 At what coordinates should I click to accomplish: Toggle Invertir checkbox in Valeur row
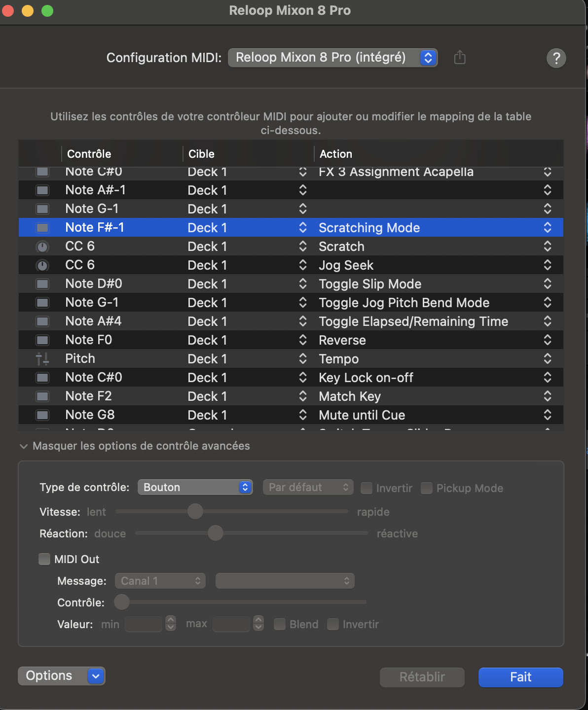(x=333, y=624)
